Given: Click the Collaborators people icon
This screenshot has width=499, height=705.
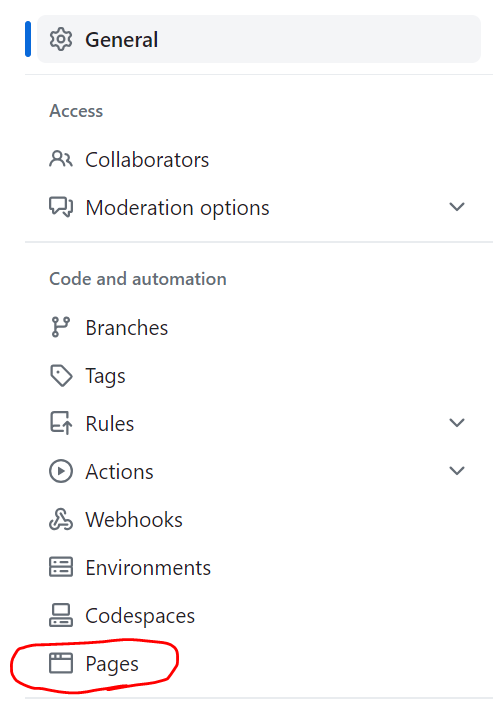Looking at the screenshot, I should pos(61,159).
